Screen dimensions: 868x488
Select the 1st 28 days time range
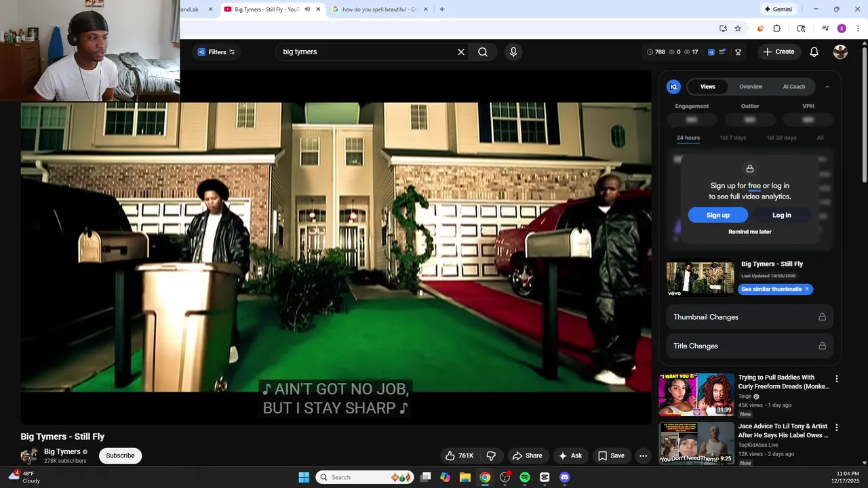781,138
